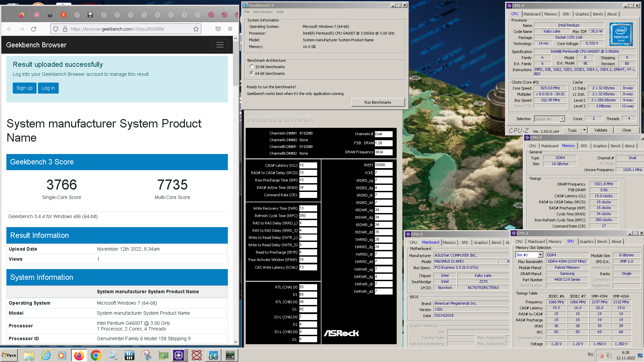Open Firefox application menu
The width and height of the screenshot is (644, 362).
click(230, 29)
